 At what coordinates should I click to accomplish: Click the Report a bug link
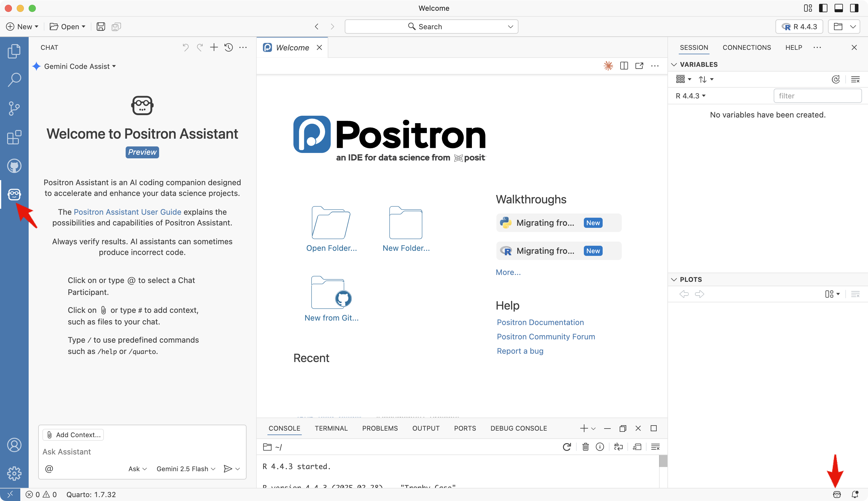(520, 351)
